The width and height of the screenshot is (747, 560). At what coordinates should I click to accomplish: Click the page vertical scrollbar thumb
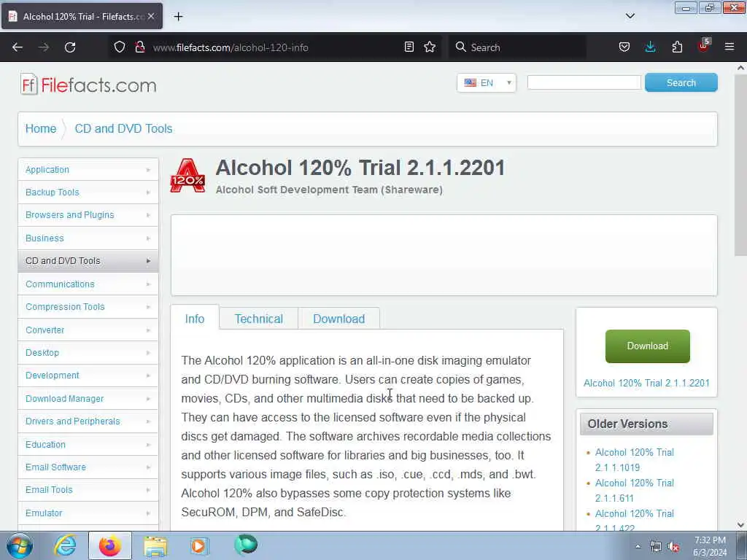(x=740, y=164)
